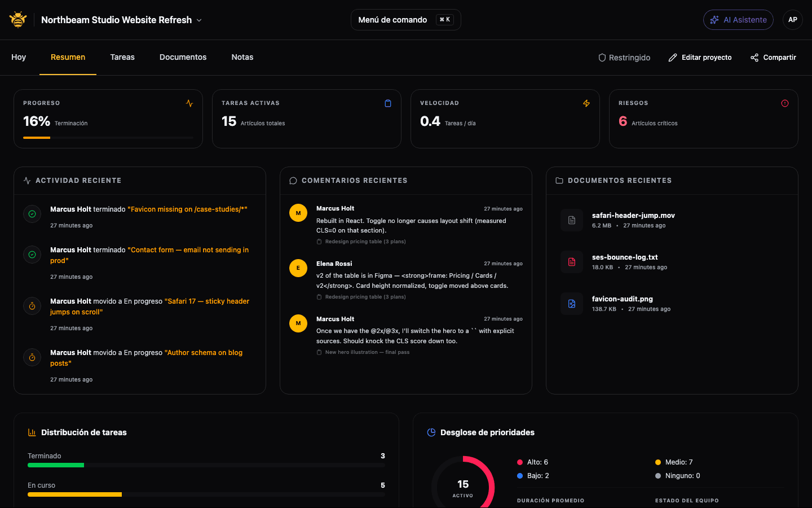Select the safari-header-jump.mov video file icon
The height and width of the screenshot is (508, 812).
tap(572, 220)
